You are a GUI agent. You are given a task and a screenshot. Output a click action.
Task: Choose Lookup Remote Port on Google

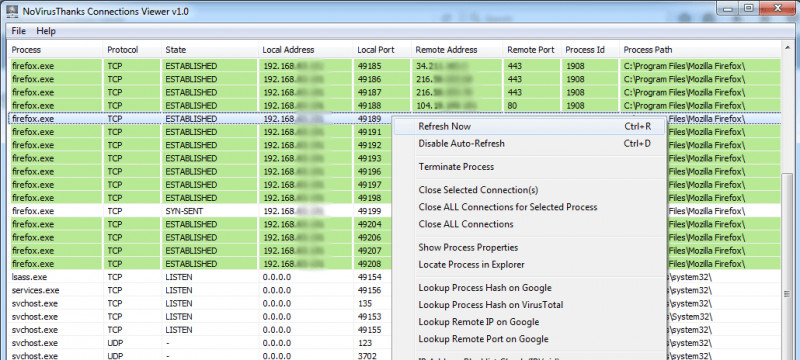530,339
